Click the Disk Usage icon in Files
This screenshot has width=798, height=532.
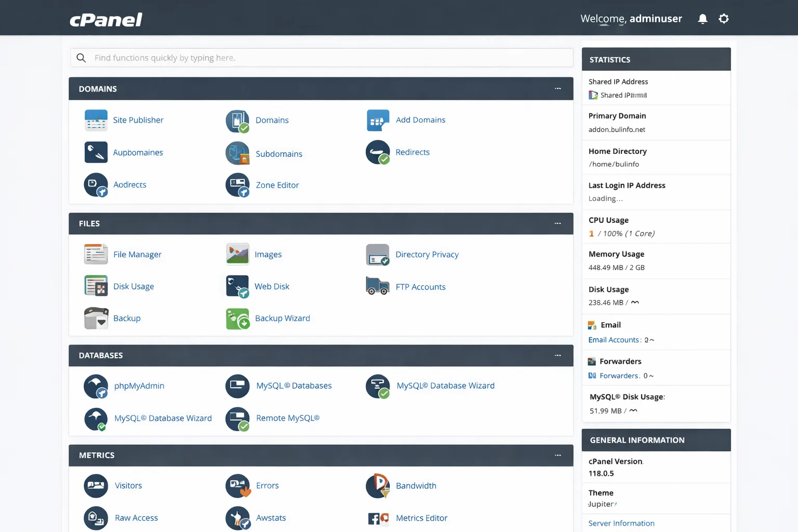(96, 286)
